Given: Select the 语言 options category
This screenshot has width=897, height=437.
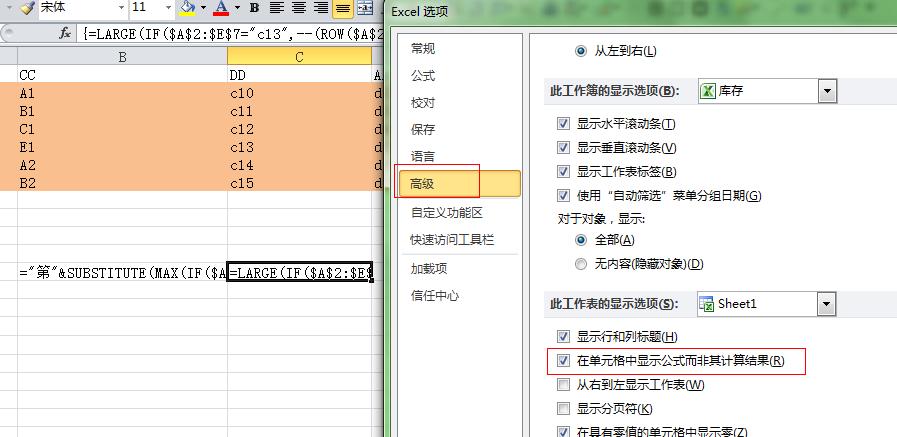Looking at the screenshot, I should (423, 157).
